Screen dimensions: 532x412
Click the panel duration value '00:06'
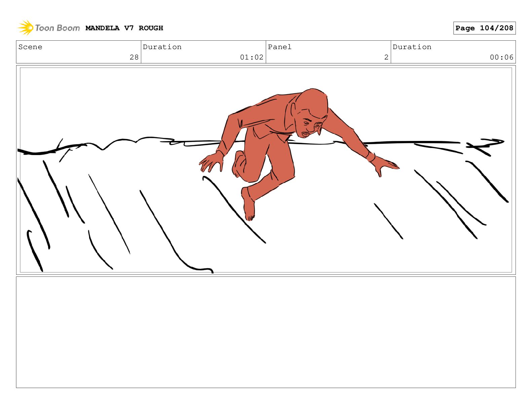click(x=501, y=58)
